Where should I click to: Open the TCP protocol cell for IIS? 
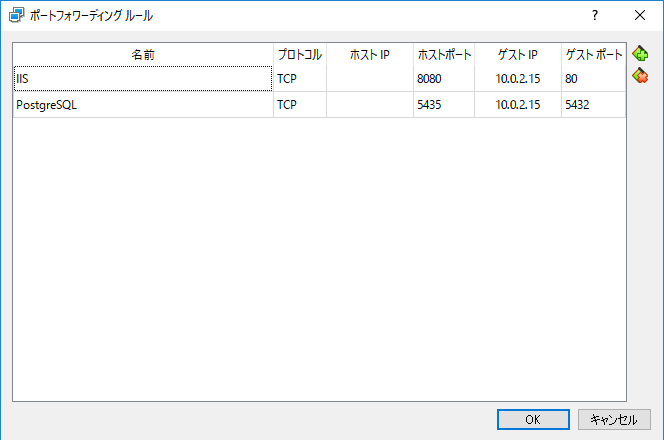(x=299, y=79)
